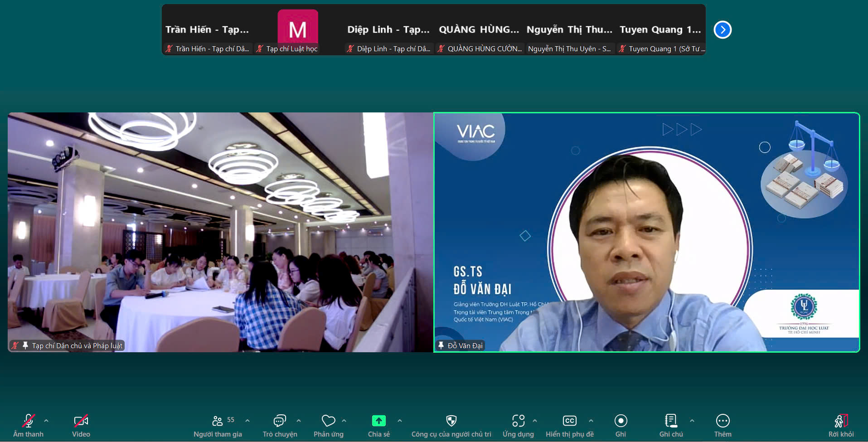Expand the arrow next to Người tham gia

pyautogui.click(x=247, y=421)
